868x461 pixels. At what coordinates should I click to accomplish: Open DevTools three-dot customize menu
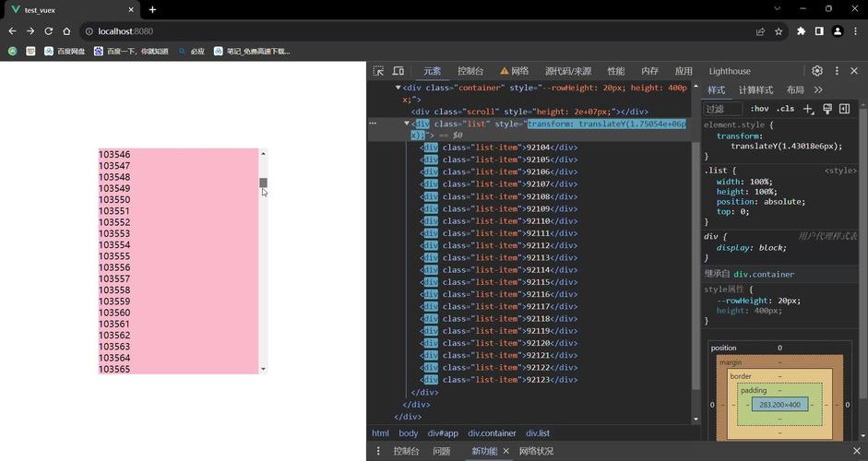coord(837,71)
